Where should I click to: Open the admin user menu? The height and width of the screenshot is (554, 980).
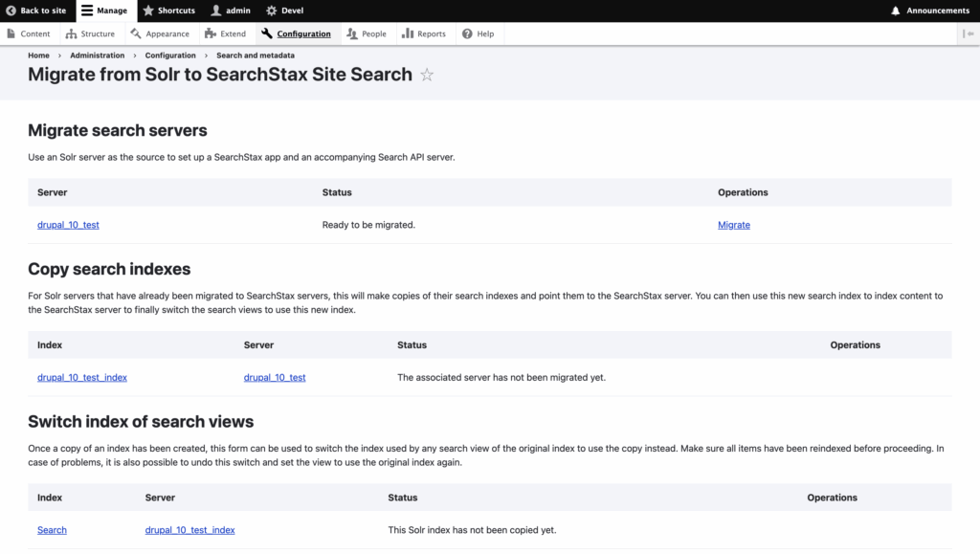[x=231, y=11]
